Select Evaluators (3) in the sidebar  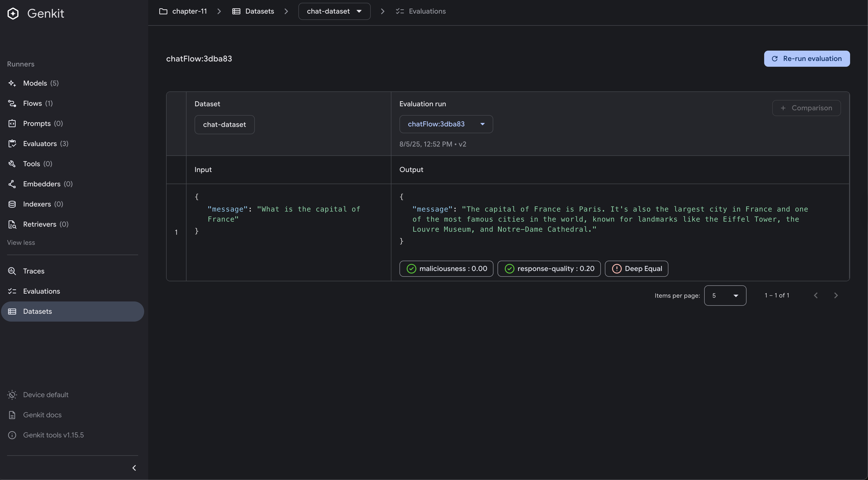point(72,144)
